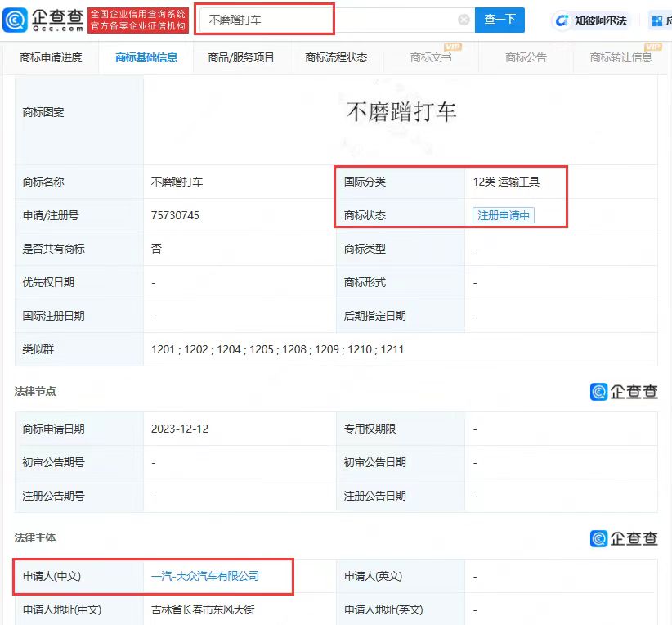Click the 是否共有商标 value 否
Viewport: 672px width, 625px height.
click(x=156, y=249)
